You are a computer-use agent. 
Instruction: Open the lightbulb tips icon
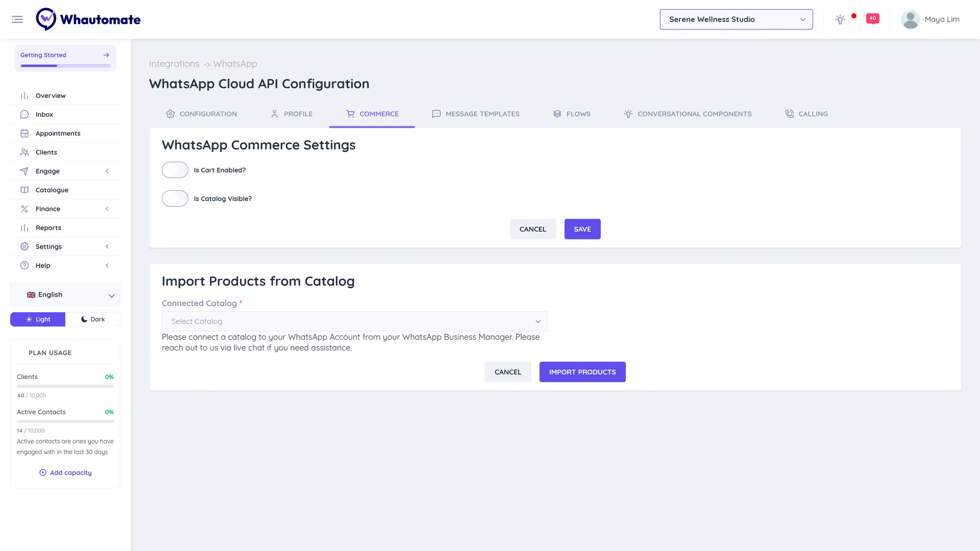[840, 19]
